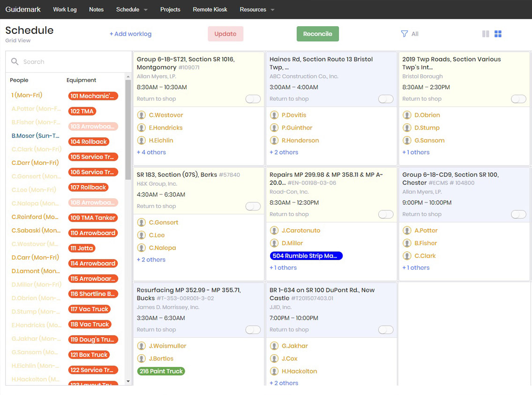Toggle Return to shop for BR 1-634 New Castle
532x395 pixels.
(x=386, y=329)
